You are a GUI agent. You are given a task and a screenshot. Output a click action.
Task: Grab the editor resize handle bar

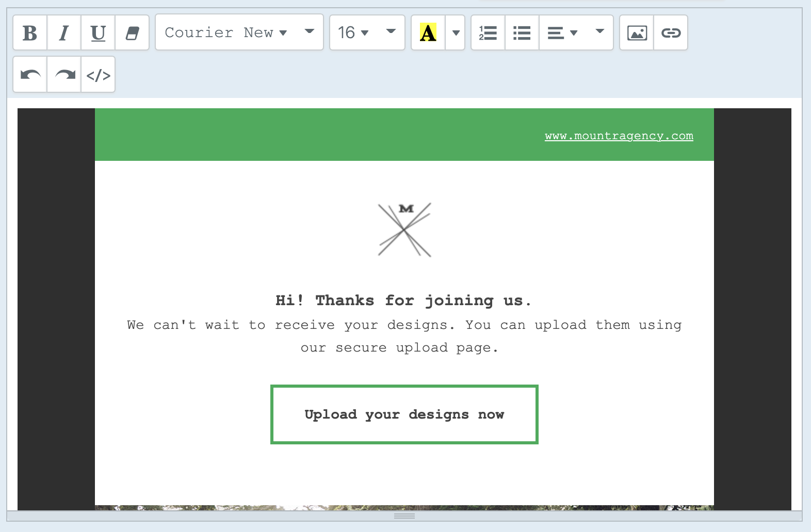click(x=404, y=516)
